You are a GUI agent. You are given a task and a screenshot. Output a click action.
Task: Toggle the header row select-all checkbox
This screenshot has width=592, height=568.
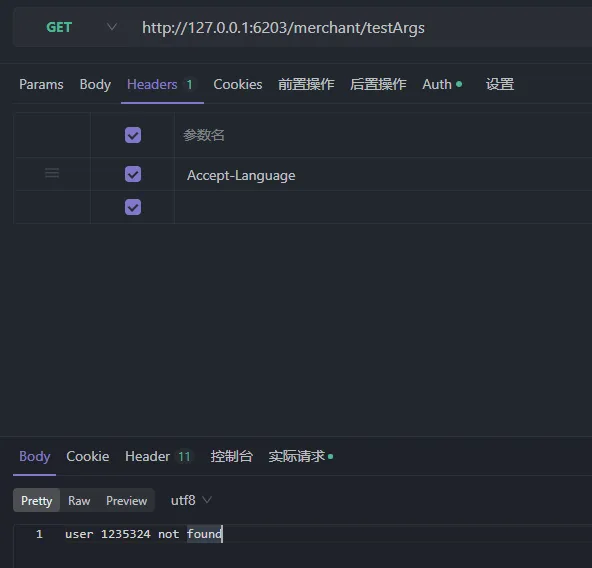(x=133, y=135)
